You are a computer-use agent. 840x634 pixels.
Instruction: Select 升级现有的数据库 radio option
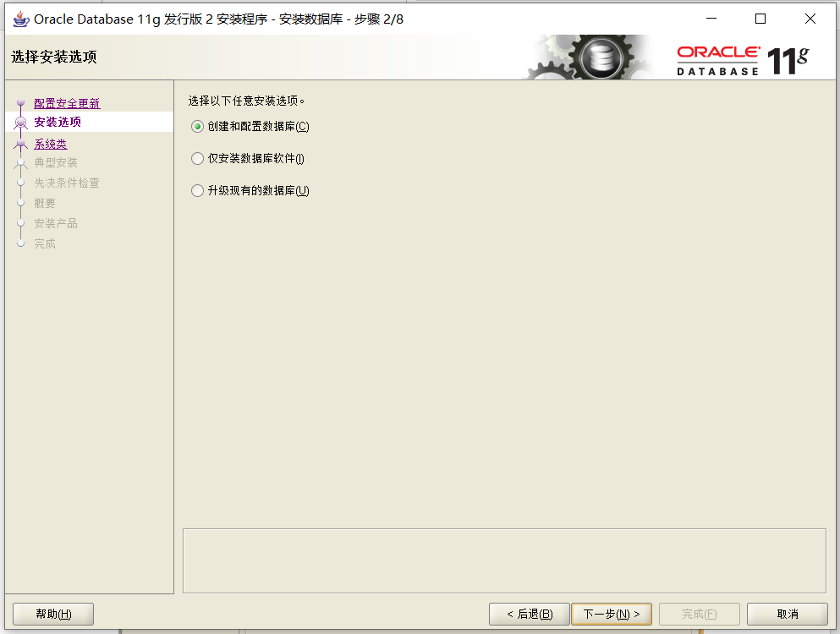(197, 191)
